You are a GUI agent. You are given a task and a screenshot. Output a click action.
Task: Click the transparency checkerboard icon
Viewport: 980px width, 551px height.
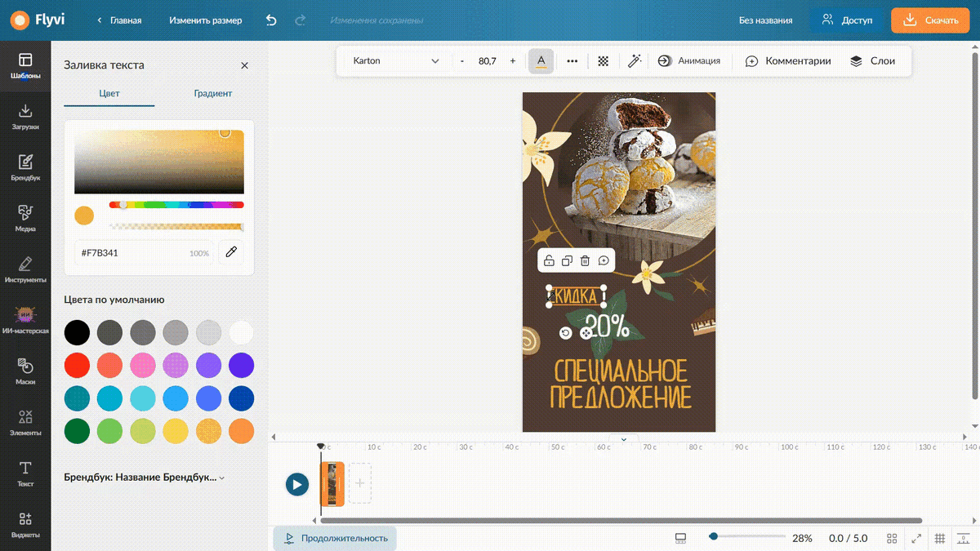click(x=603, y=61)
